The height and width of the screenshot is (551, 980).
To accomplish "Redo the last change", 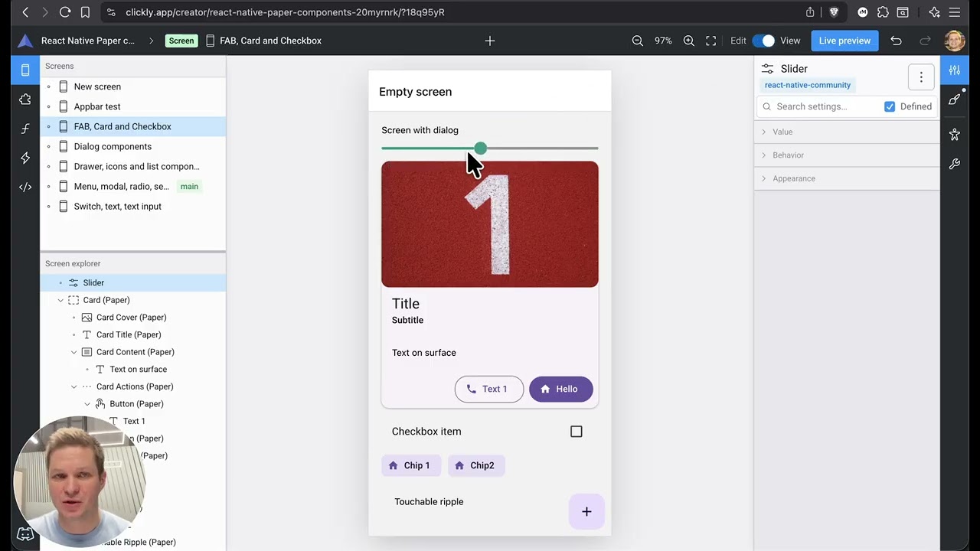I will pyautogui.click(x=925, y=41).
